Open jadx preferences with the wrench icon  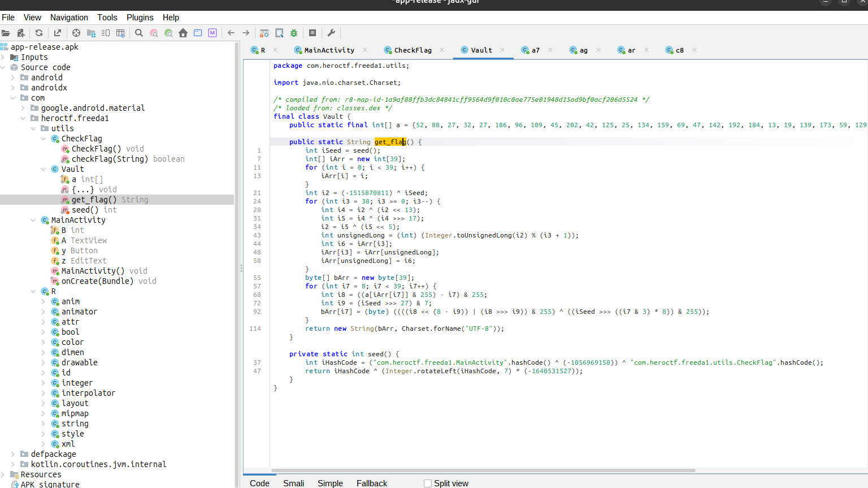tap(332, 32)
